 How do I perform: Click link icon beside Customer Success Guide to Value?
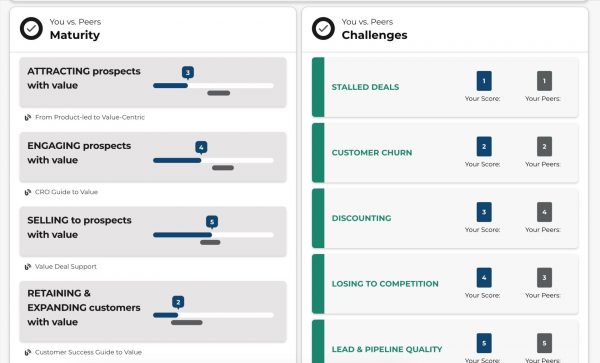(28, 352)
